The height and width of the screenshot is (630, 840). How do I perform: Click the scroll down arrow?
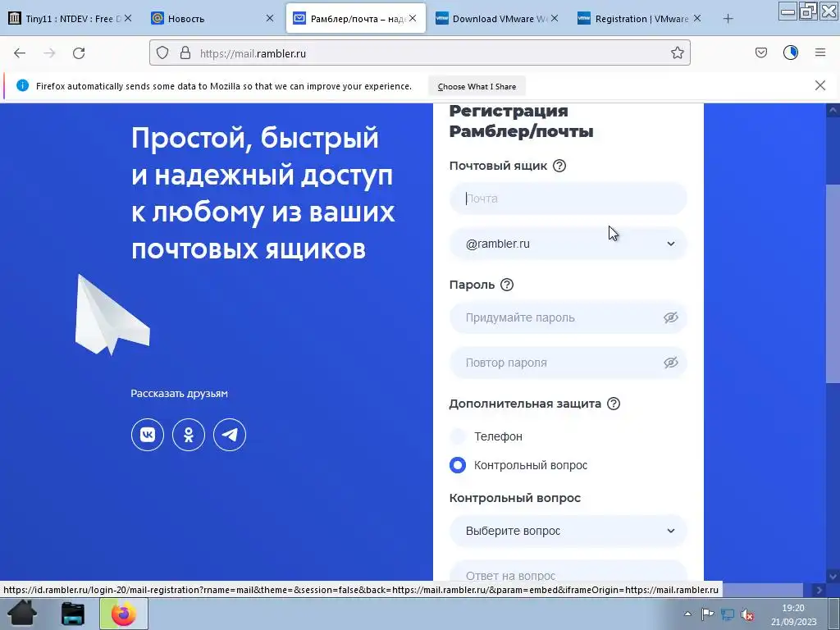(833, 577)
